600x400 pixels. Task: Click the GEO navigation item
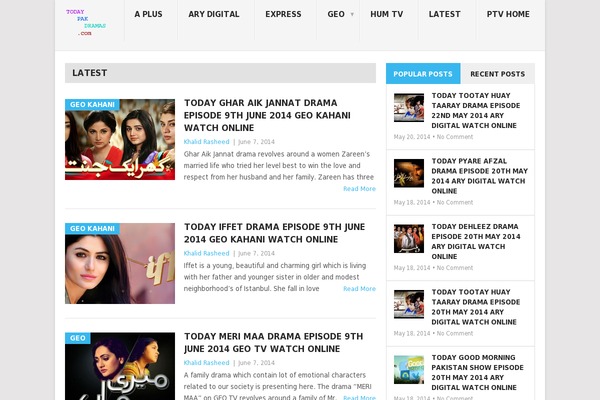(x=336, y=15)
